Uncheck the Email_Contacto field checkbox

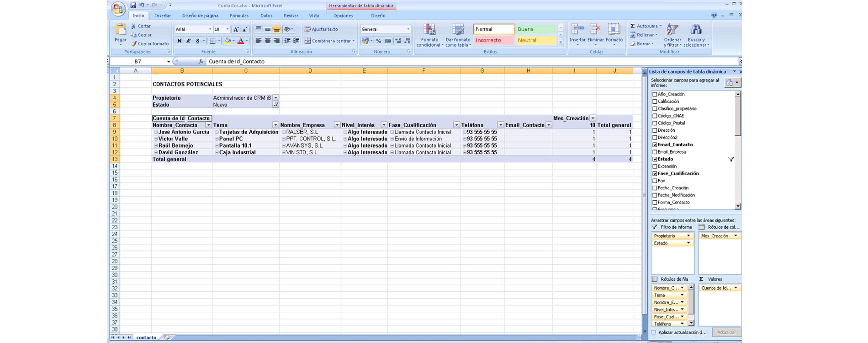point(655,145)
